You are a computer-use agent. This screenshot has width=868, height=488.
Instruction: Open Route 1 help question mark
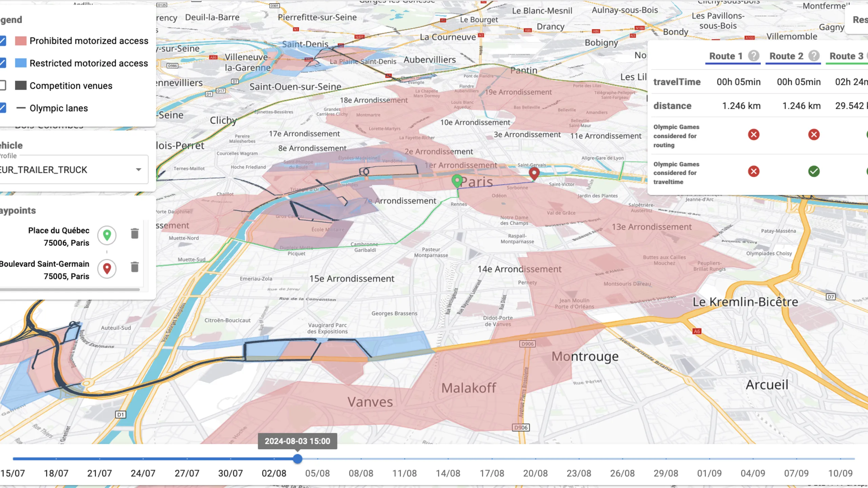pos(753,56)
